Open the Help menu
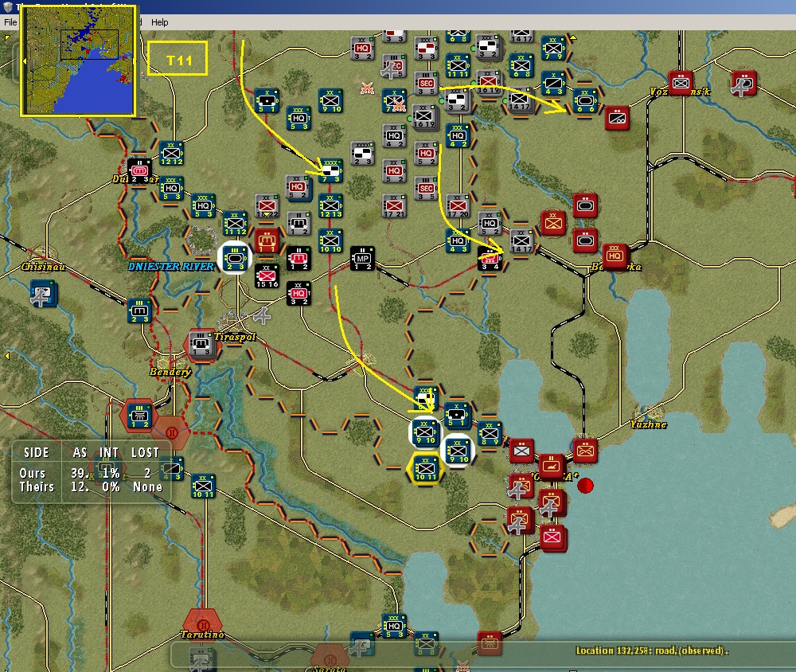Screen dimensions: 796x672 [x=159, y=21]
